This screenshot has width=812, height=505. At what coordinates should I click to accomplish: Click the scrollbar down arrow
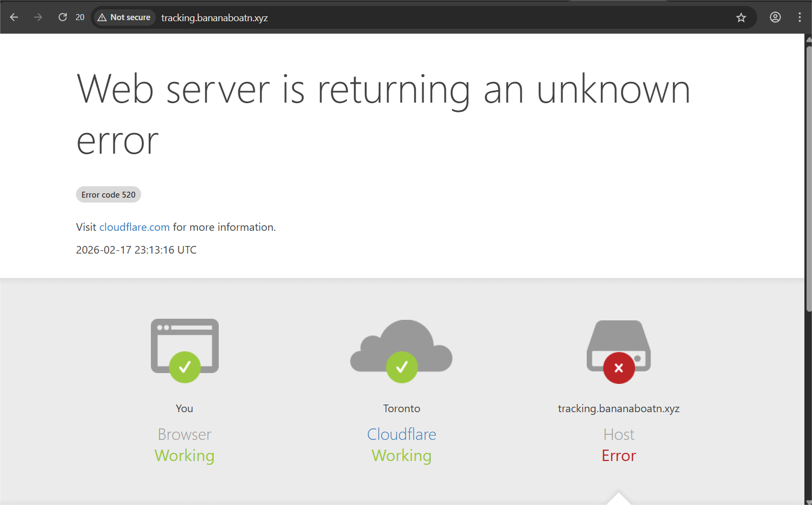[808, 501]
